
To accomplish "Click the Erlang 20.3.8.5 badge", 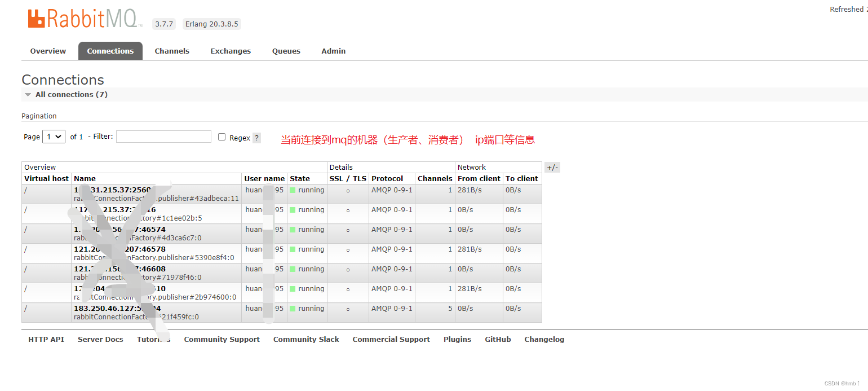I will tap(212, 24).
